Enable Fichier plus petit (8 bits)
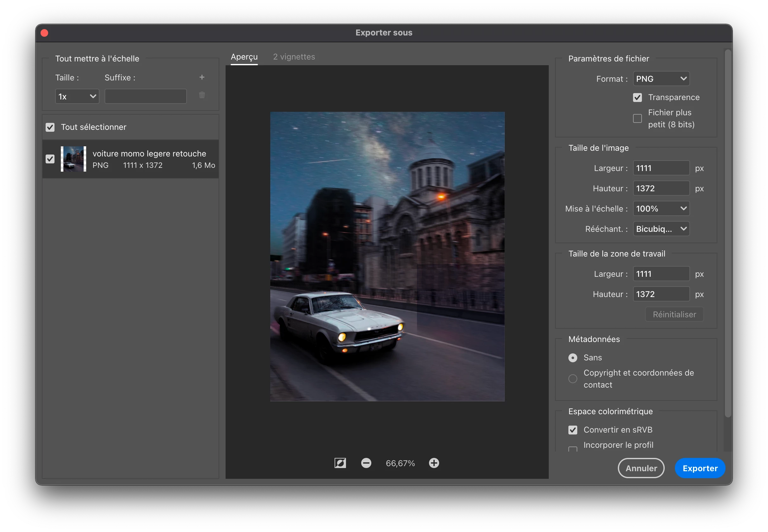The height and width of the screenshot is (532, 768). [x=637, y=118]
